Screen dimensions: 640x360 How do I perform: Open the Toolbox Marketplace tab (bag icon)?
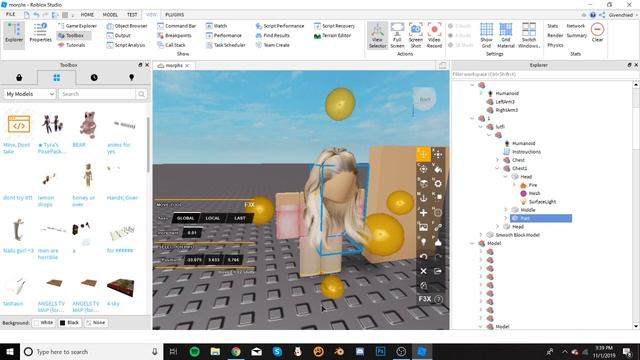pyautogui.click(x=19, y=78)
